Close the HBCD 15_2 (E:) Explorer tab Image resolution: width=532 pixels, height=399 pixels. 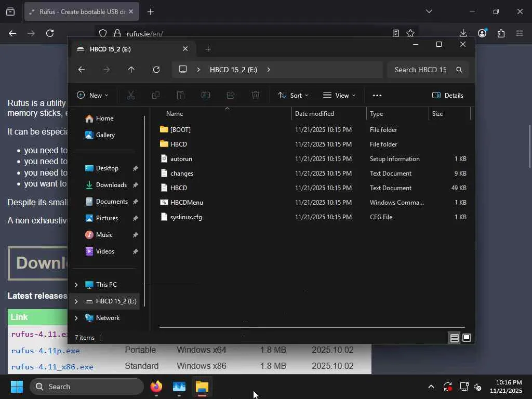[x=185, y=49]
